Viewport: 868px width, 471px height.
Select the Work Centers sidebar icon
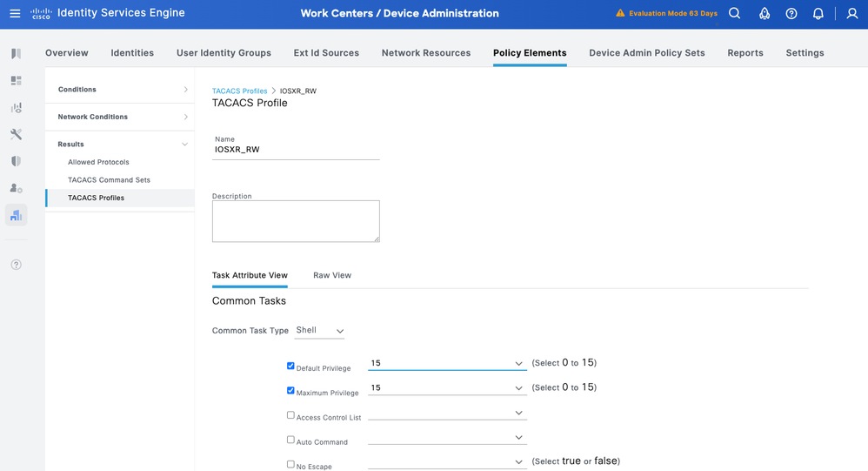[x=16, y=215]
